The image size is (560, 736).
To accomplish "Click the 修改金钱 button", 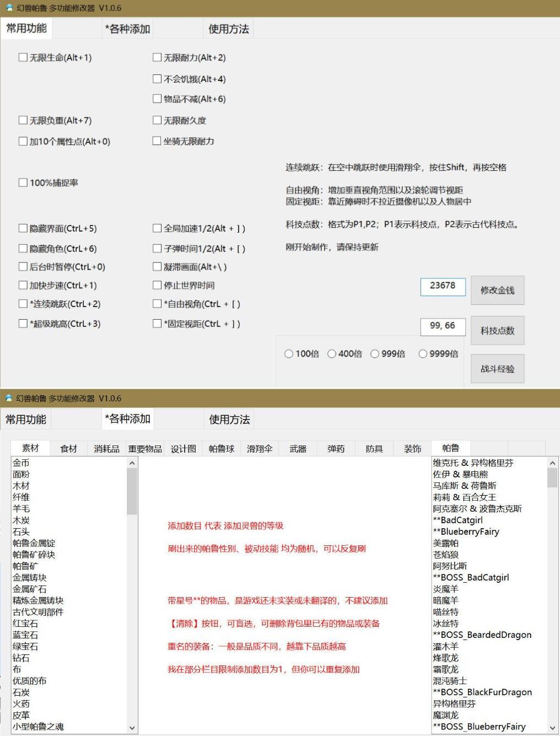I will pyautogui.click(x=497, y=290).
